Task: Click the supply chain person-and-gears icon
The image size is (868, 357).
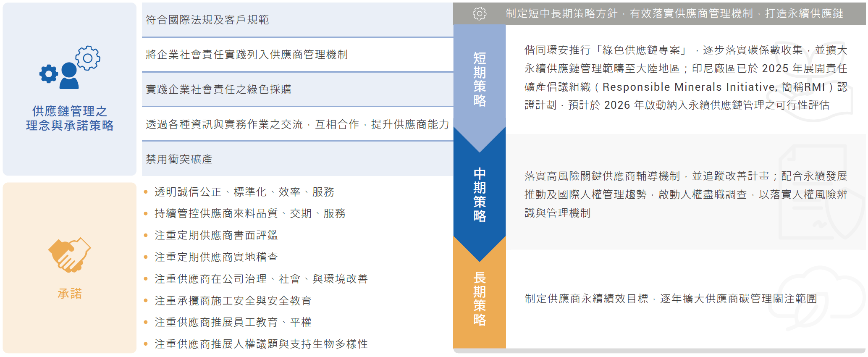Action: click(70, 68)
